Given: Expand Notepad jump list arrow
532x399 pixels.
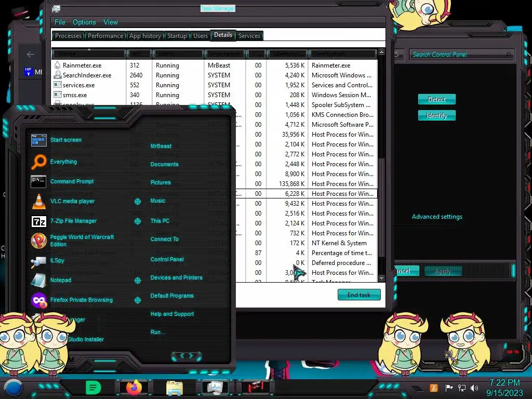Looking at the screenshot, I should (x=137, y=280).
